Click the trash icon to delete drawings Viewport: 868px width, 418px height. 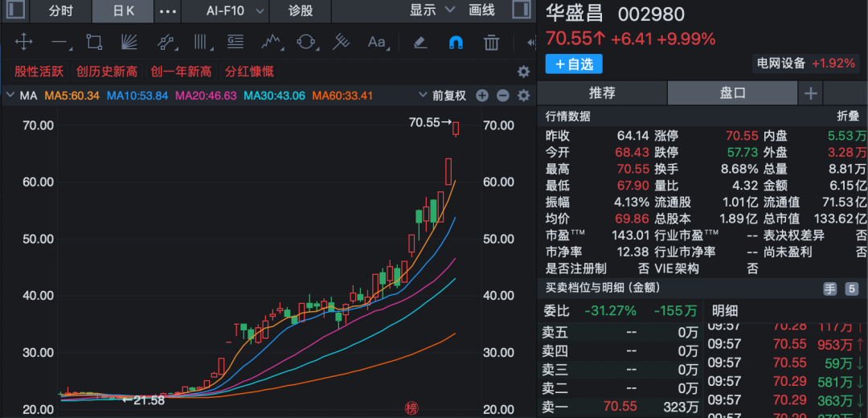491,42
